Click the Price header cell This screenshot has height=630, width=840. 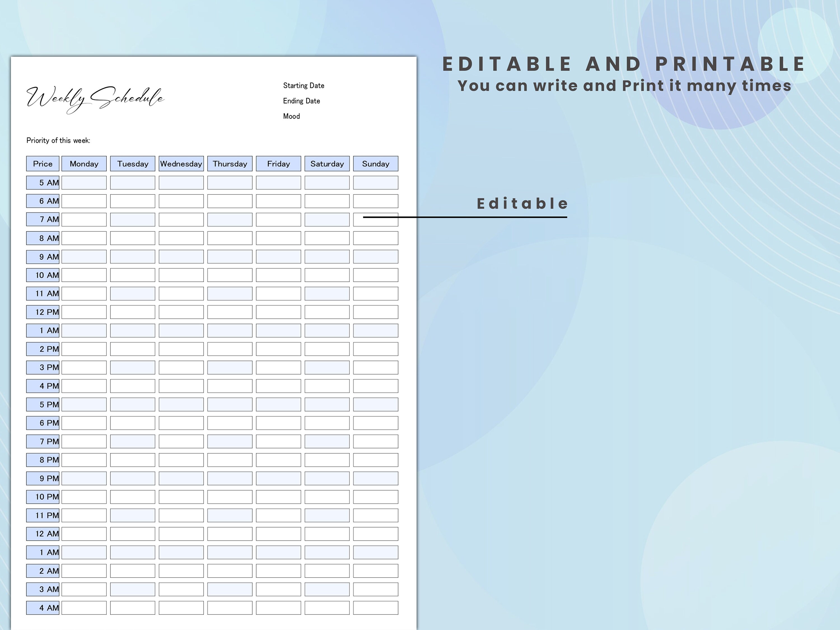[x=42, y=164]
